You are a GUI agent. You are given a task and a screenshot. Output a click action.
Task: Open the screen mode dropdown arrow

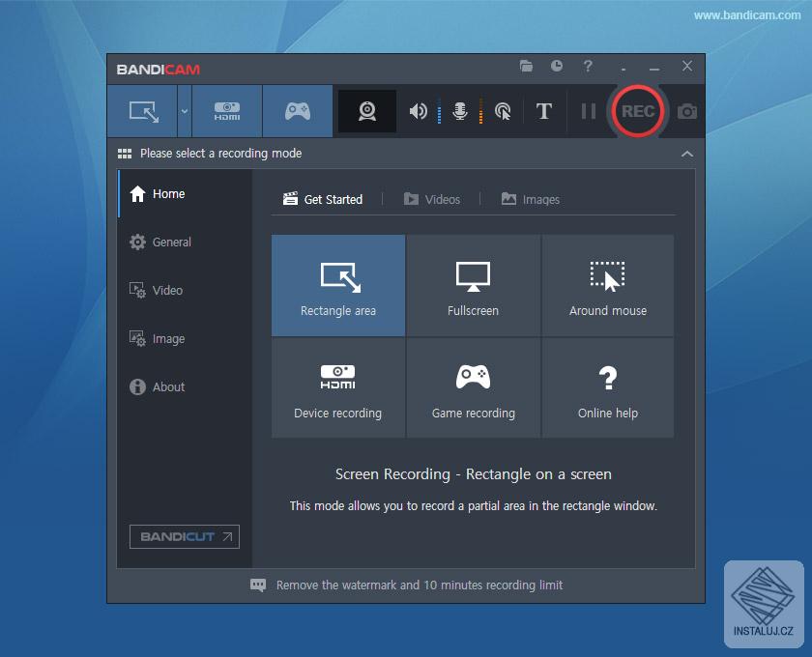[x=185, y=111]
